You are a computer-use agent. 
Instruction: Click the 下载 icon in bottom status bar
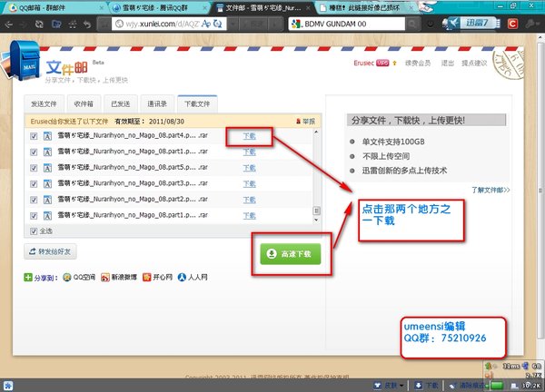pyautogui.click(x=419, y=385)
